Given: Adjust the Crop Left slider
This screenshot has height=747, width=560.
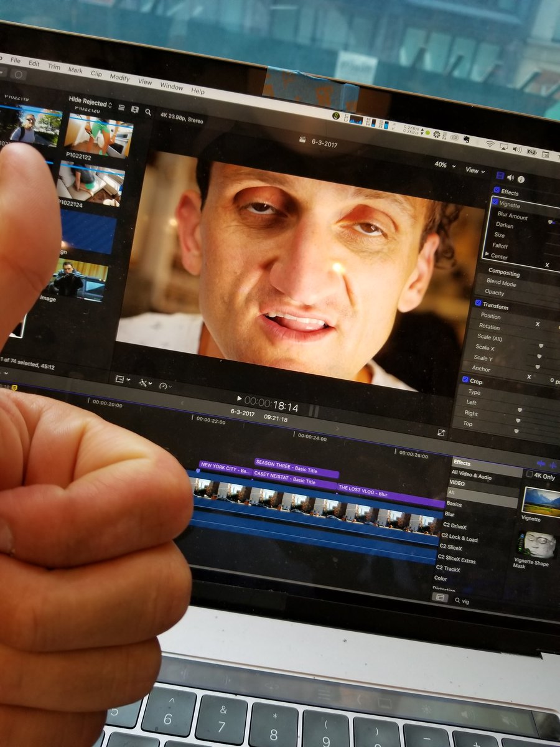Looking at the screenshot, I should [520, 409].
